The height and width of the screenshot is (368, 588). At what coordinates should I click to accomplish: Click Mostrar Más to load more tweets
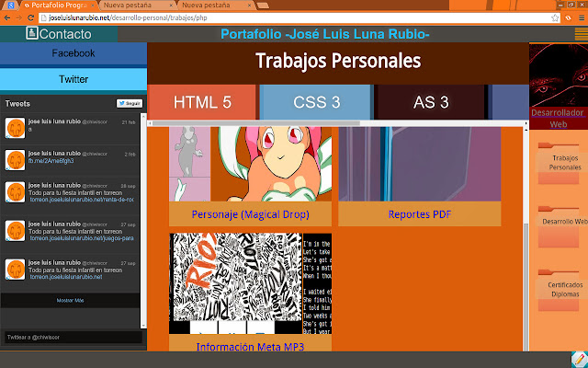70,301
